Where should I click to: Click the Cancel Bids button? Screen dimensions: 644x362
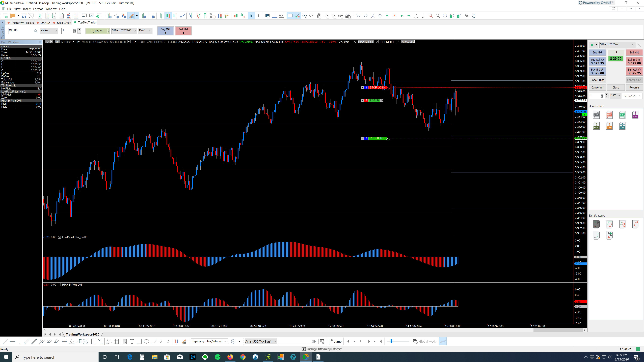(597, 80)
